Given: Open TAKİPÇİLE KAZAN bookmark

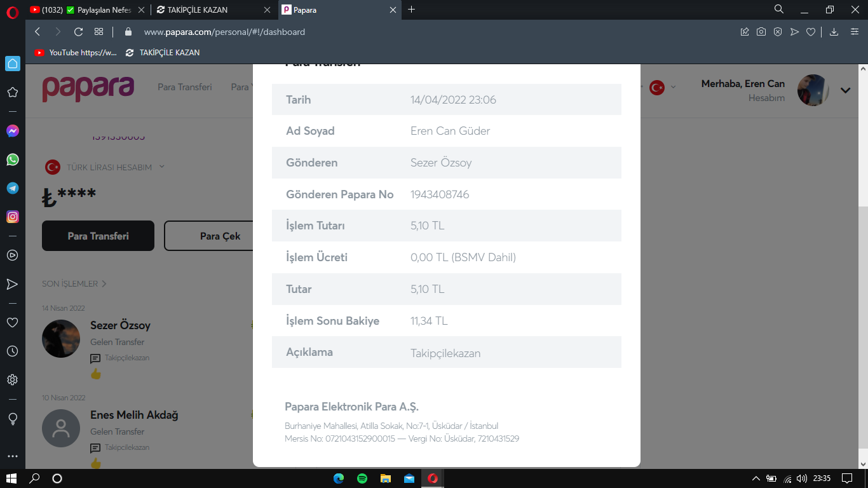Looking at the screenshot, I should pos(163,53).
